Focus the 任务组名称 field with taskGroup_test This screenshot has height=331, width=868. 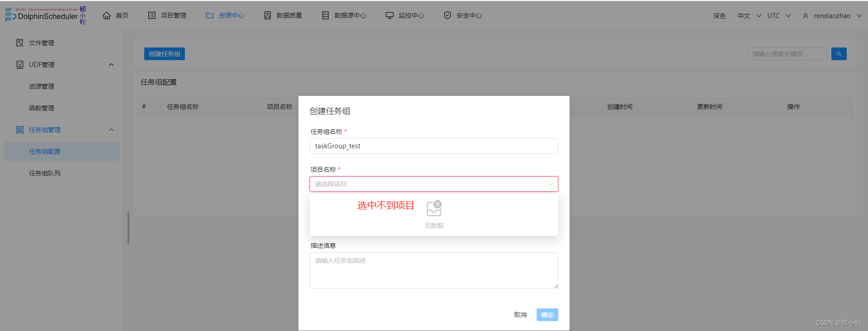pyautogui.click(x=434, y=146)
